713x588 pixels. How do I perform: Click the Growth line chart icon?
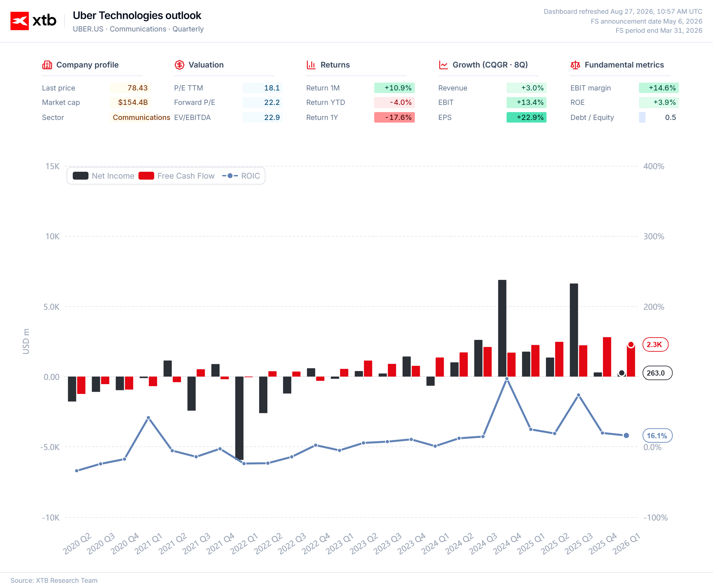click(444, 65)
